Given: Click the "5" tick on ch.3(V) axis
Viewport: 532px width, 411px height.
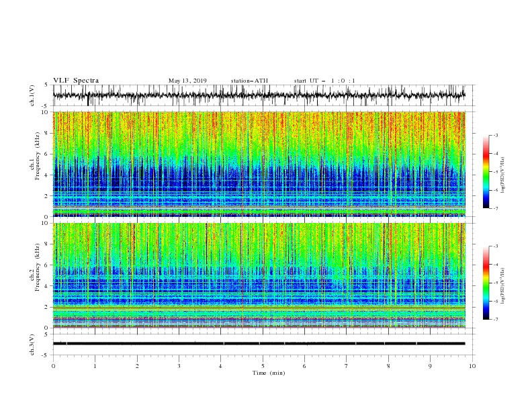Looking at the screenshot, I should click(46, 334).
